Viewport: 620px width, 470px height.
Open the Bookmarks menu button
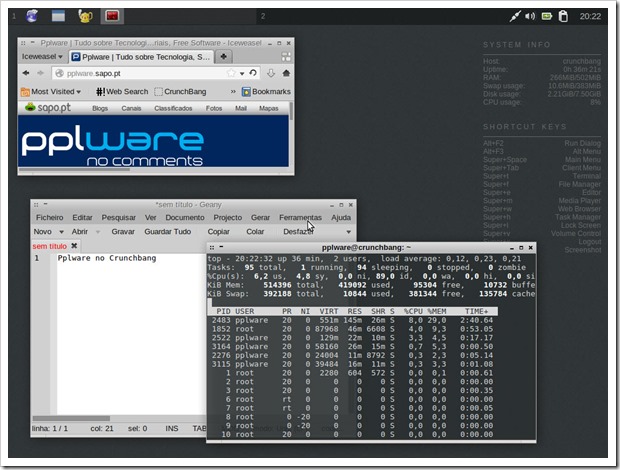tap(266, 92)
